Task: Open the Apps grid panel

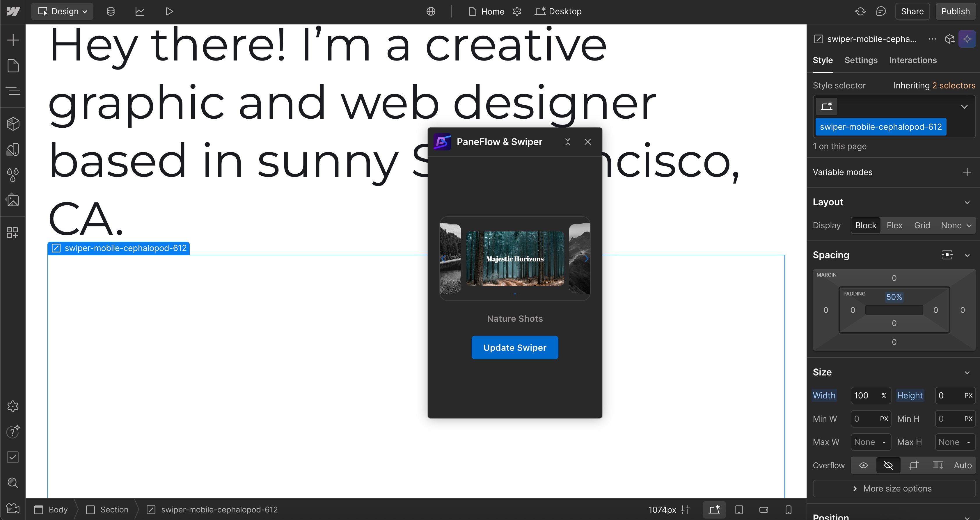Action: (x=13, y=232)
